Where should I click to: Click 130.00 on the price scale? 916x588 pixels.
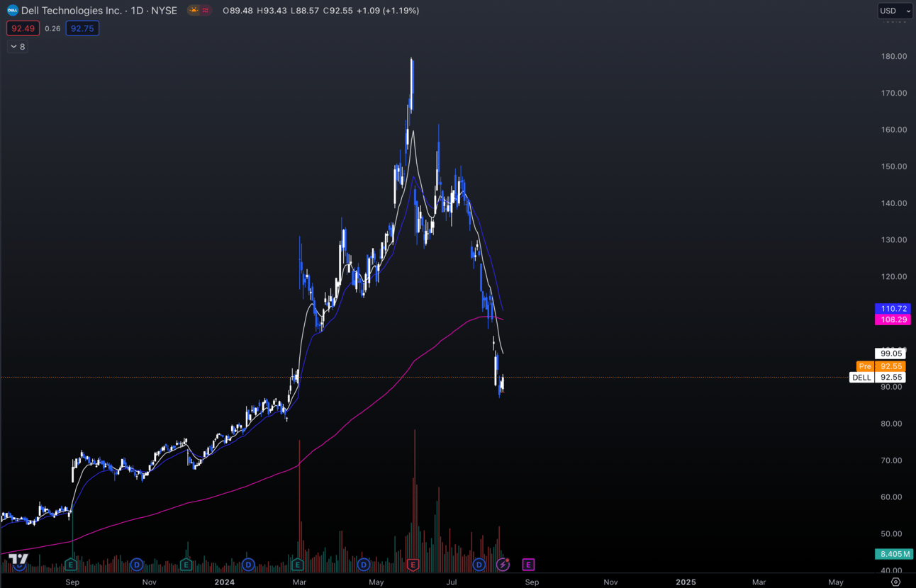point(893,239)
